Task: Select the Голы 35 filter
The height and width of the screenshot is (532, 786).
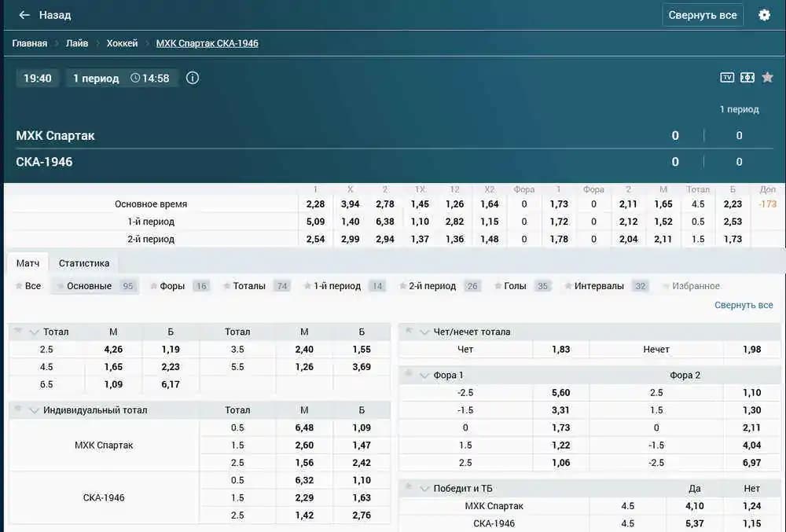Action: 522,286
